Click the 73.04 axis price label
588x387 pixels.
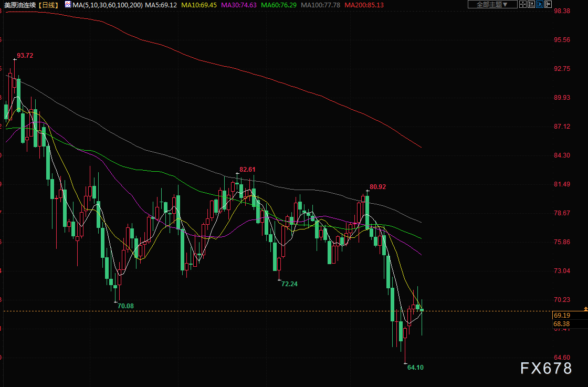point(562,271)
